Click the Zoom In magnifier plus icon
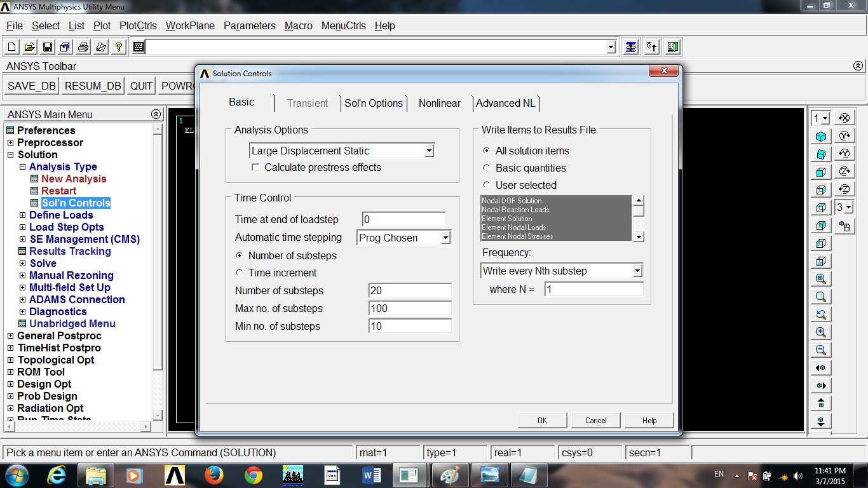 tap(821, 332)
